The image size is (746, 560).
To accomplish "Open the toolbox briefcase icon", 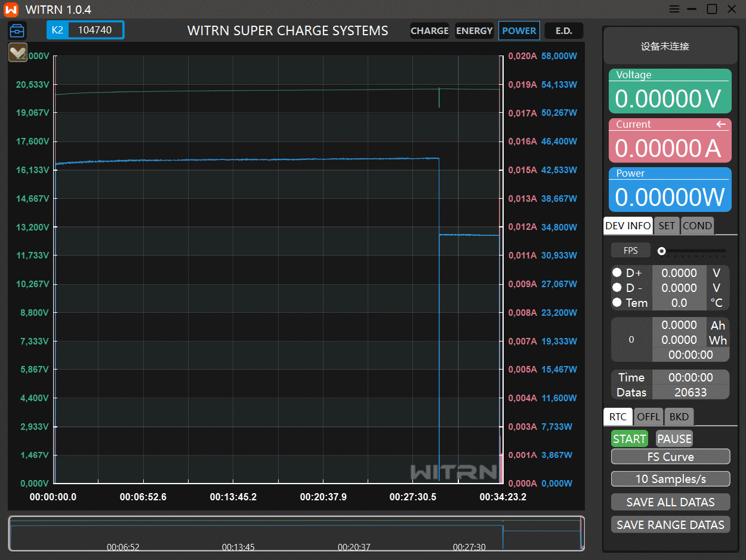I will [x=17, y=30].
